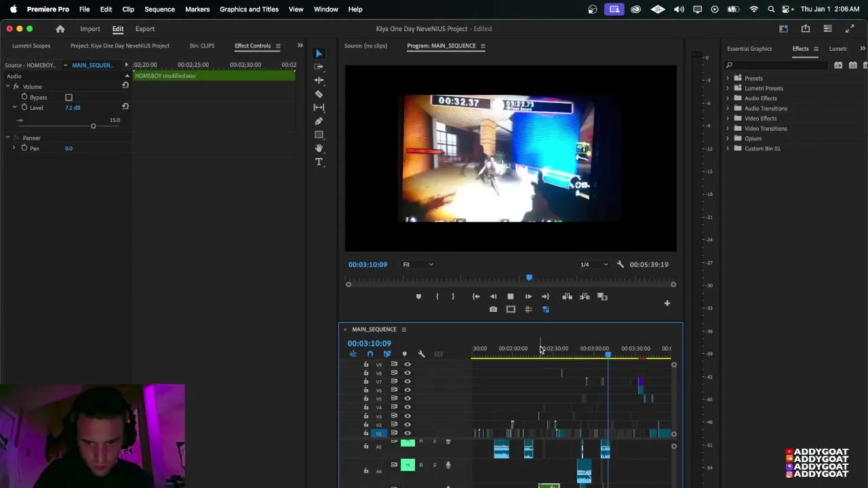Open the Effect Controls panel menu
The height and width of the screenshot is (488, 868).
277,46
